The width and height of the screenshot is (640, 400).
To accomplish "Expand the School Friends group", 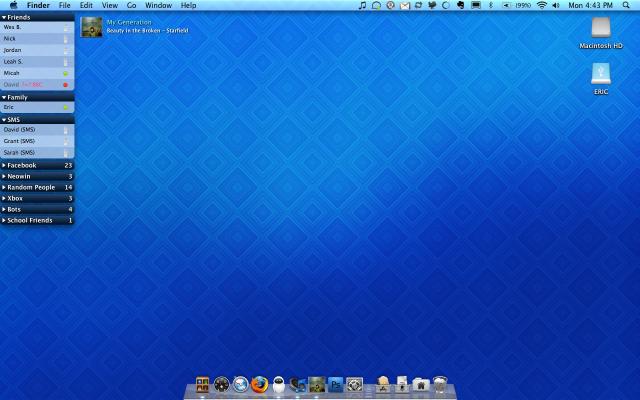I will point(30,220).
